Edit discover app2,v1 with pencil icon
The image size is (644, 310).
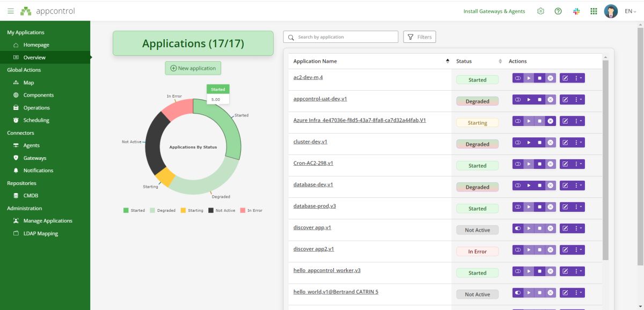tap(565, 250)
